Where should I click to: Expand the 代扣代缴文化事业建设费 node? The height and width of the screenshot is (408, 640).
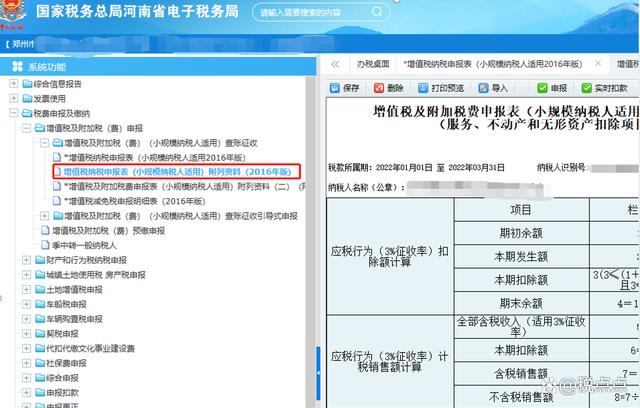[26, 348]
